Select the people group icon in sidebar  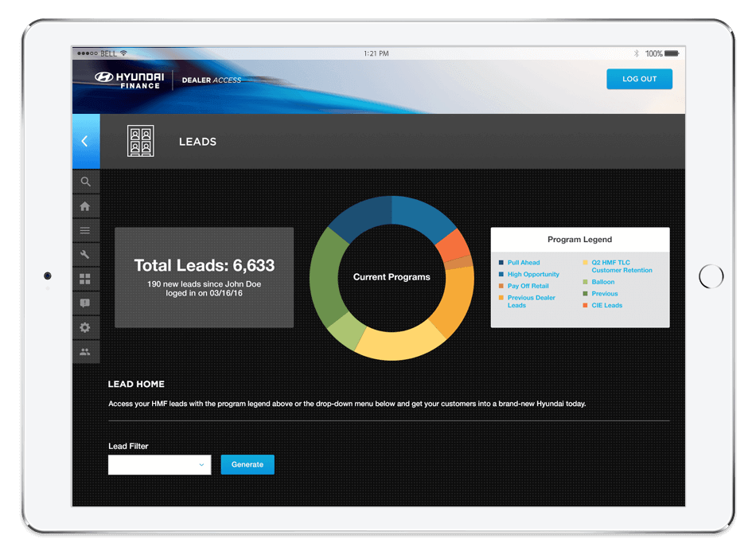[x=85, y=351]
